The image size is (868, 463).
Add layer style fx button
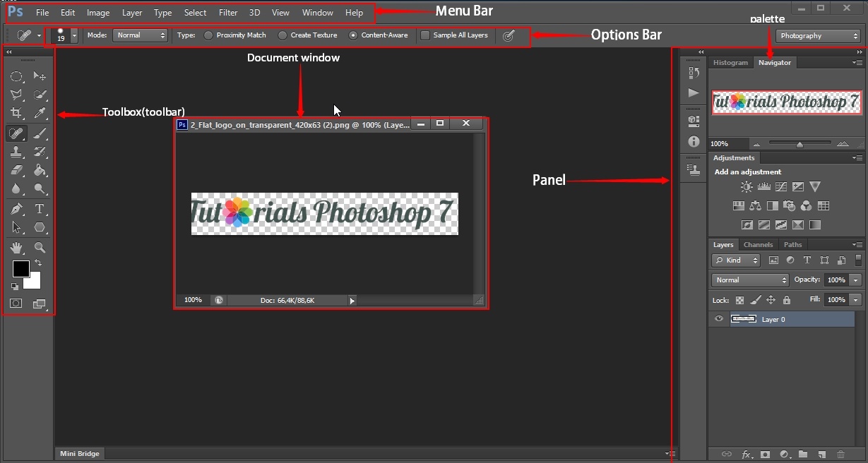pos(747,455)
